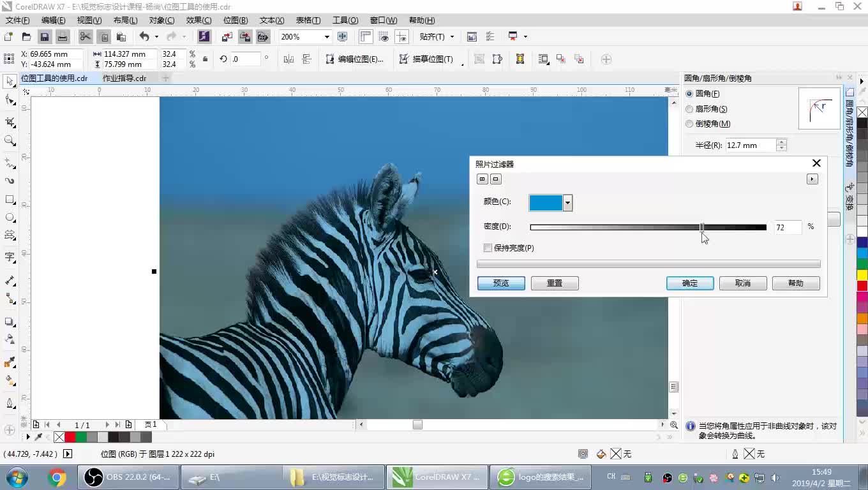The image size is (868, 490).
Task: Print the document
Action: tap(62, 36)
